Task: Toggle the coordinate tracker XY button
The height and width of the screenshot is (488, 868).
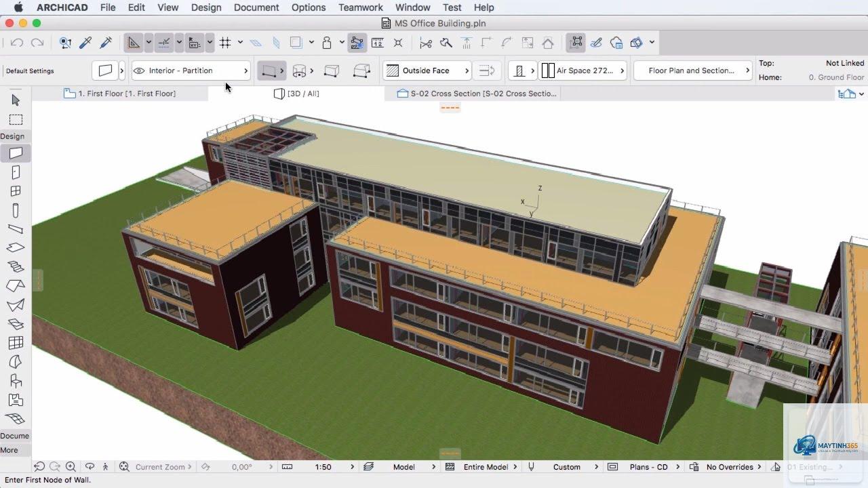Action: 195,43
